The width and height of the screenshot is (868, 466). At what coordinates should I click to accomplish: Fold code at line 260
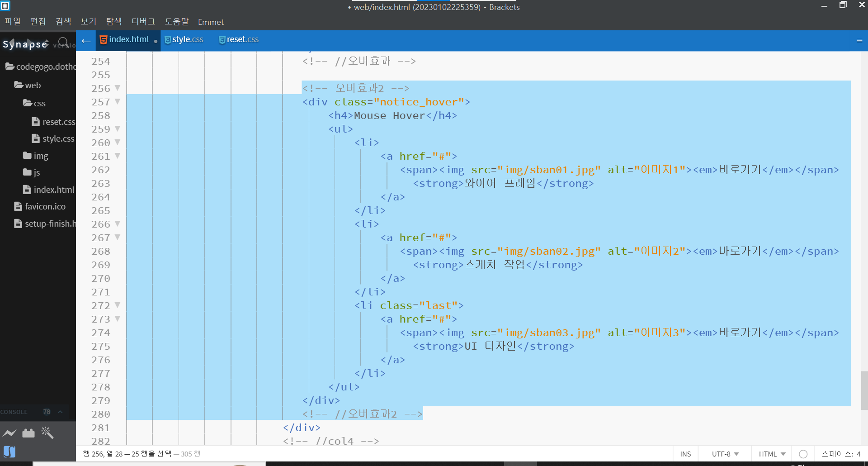point(118,142)
